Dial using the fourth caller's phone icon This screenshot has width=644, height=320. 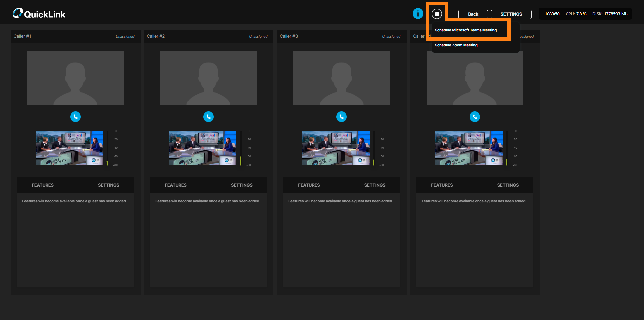(475, 117)
